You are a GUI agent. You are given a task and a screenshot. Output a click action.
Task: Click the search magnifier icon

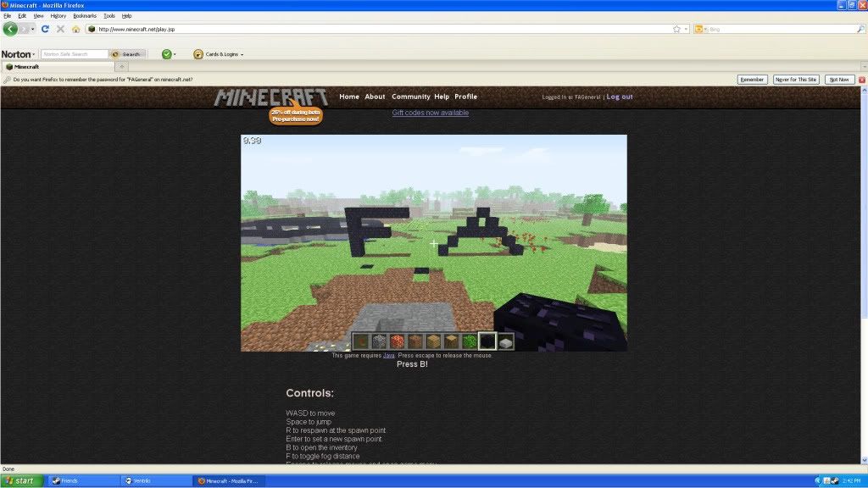tap(860, 29)
